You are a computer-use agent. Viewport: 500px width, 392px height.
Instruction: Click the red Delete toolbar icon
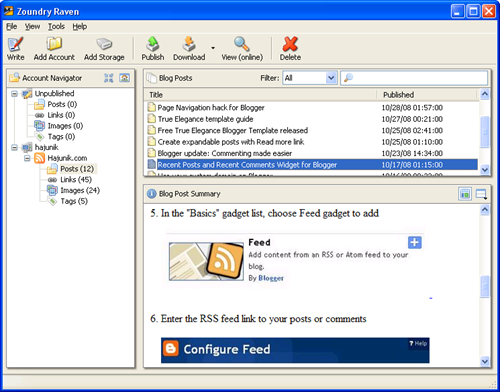(x=290, y=44)
